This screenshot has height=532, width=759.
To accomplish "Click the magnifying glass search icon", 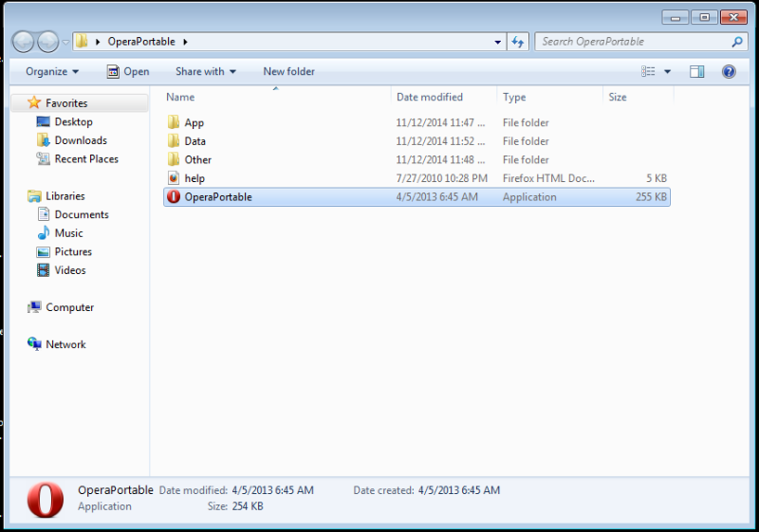I will coord(736,42).
